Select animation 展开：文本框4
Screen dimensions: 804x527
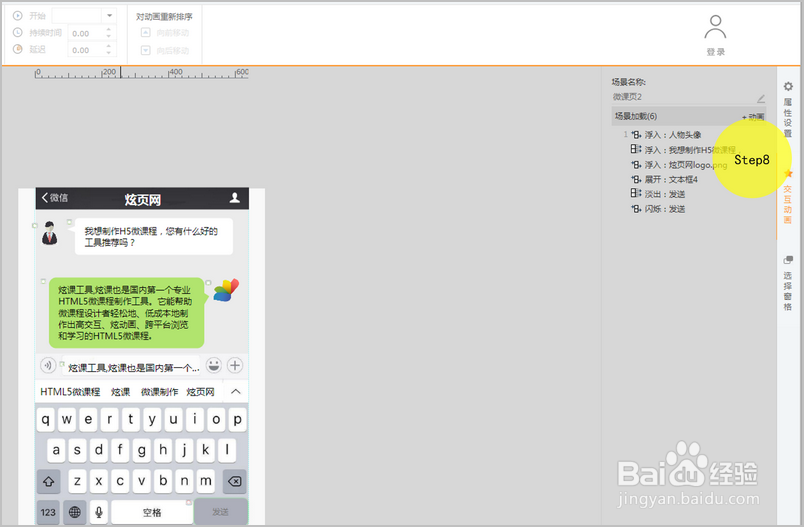coord(671,179)
